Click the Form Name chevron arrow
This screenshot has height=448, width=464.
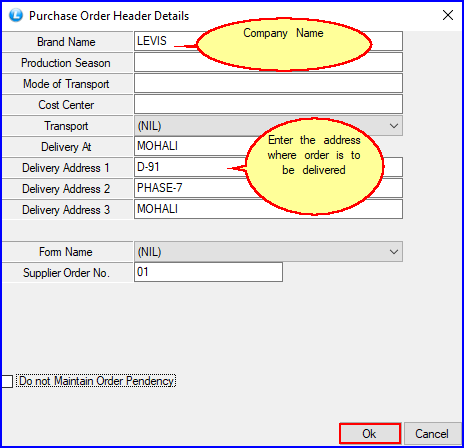394,252
